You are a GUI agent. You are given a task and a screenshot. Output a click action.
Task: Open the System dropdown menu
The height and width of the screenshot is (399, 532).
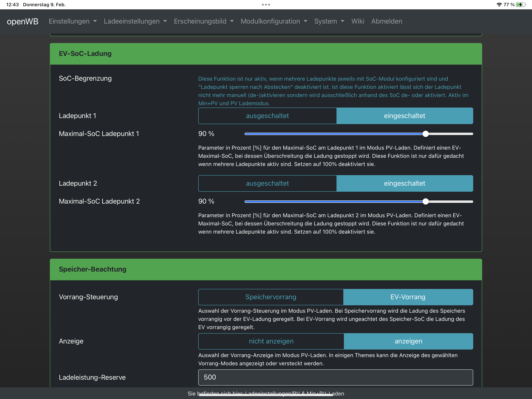click(329, 21)
